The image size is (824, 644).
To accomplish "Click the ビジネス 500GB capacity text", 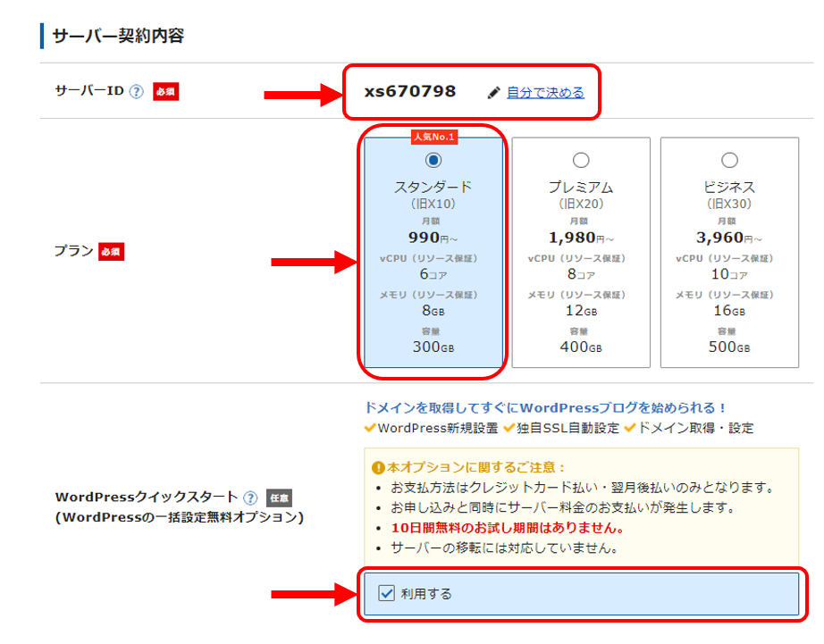I will [729, 347].
